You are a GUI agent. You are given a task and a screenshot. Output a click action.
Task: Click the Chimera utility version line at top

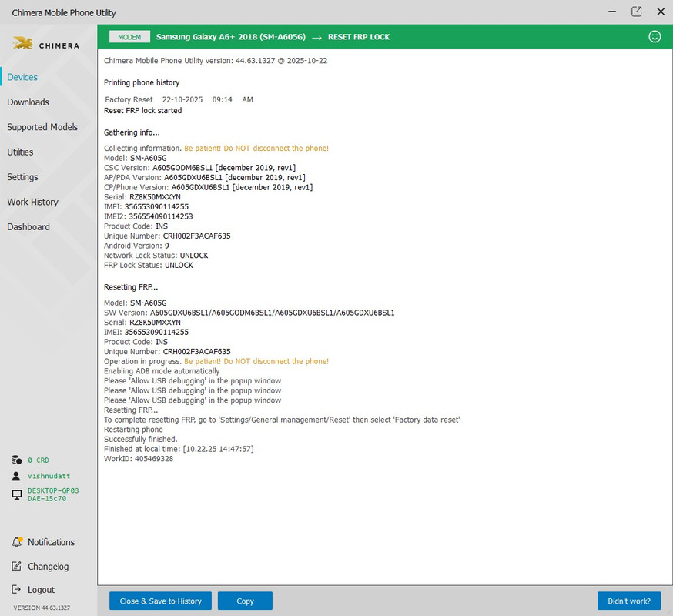[x=216, y=61]
